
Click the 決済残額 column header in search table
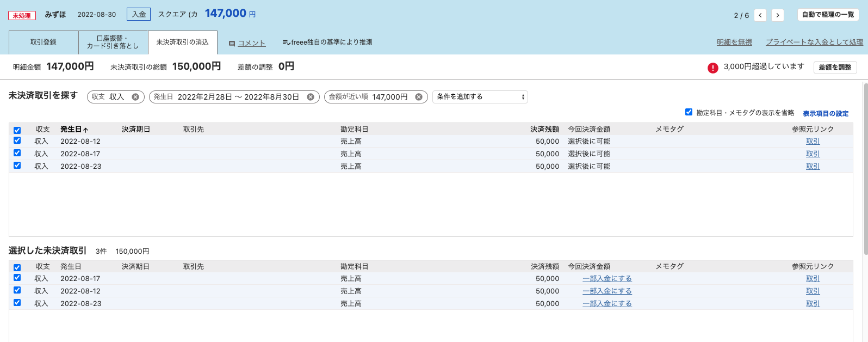click(x=544, y=130)
